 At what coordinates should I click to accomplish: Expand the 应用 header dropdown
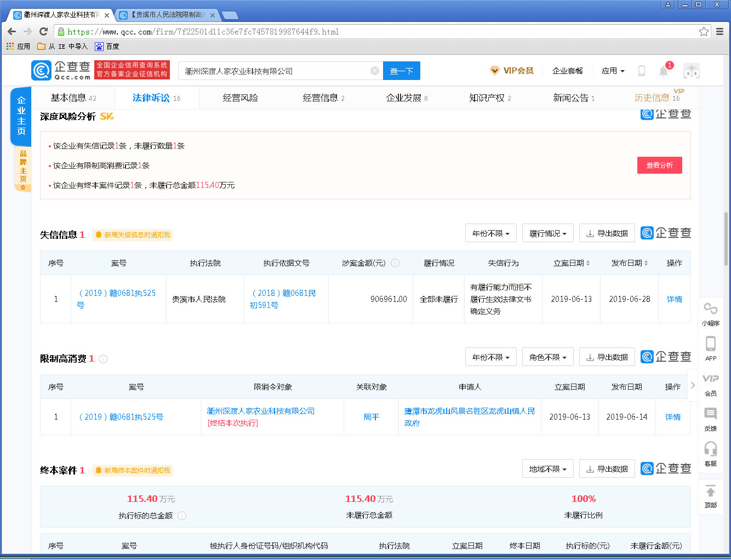click(613, 71)
